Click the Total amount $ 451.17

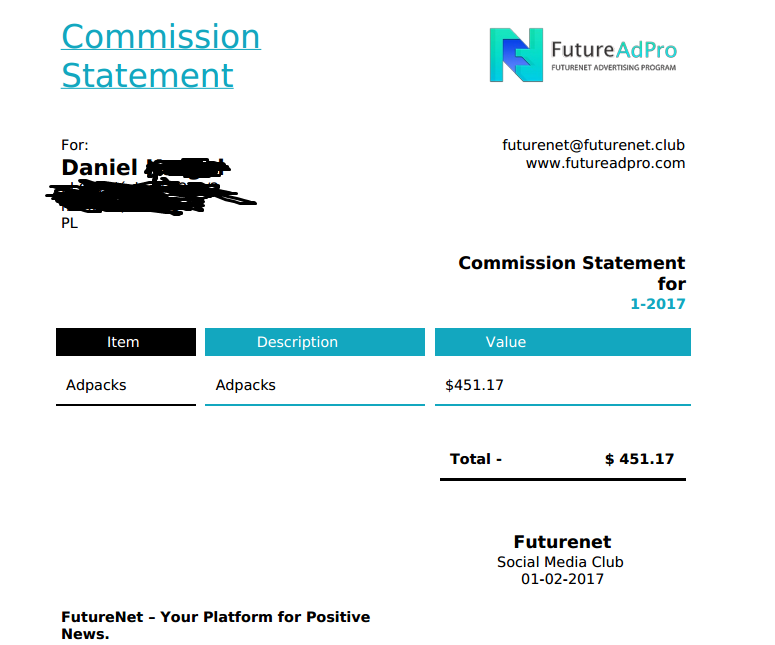[639, 459]
